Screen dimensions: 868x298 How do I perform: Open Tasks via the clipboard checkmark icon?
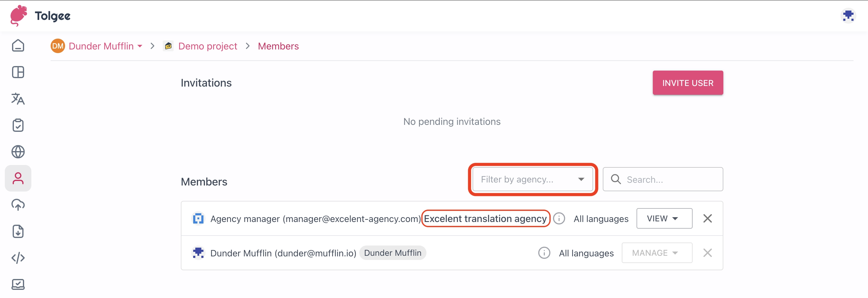click(18, 125)
